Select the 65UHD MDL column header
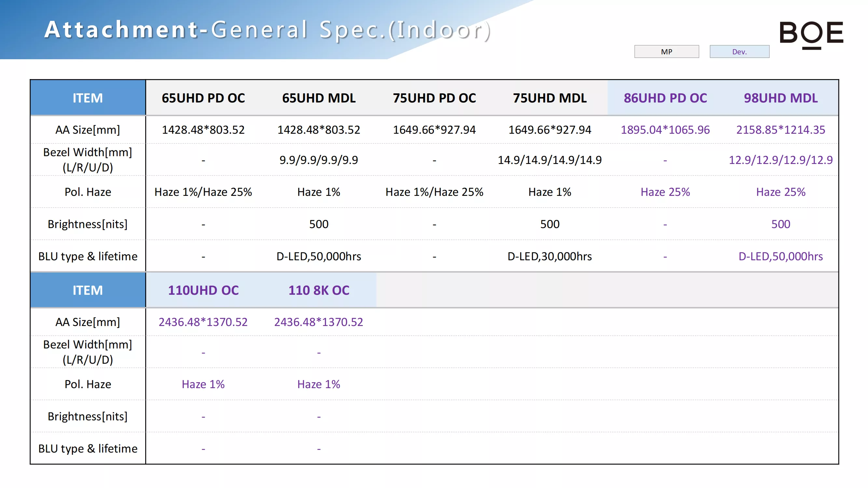The image size is (868, 488). [x=319, y=98]
